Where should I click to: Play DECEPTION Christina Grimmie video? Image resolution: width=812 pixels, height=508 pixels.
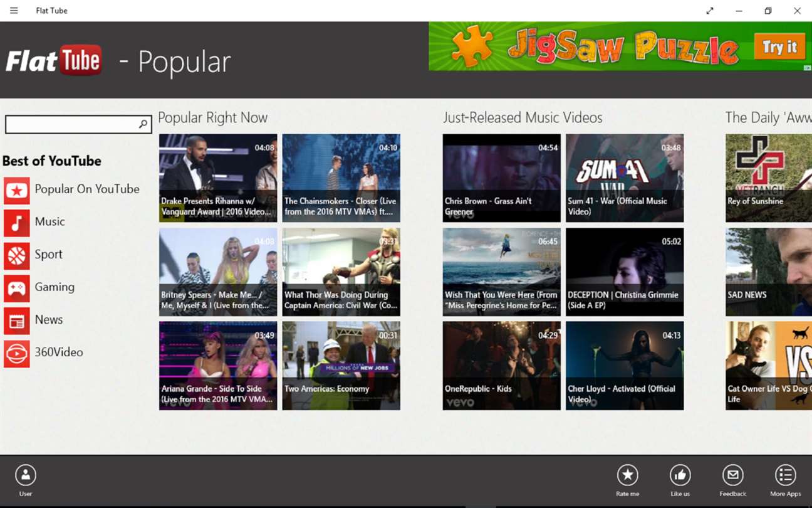625,272
